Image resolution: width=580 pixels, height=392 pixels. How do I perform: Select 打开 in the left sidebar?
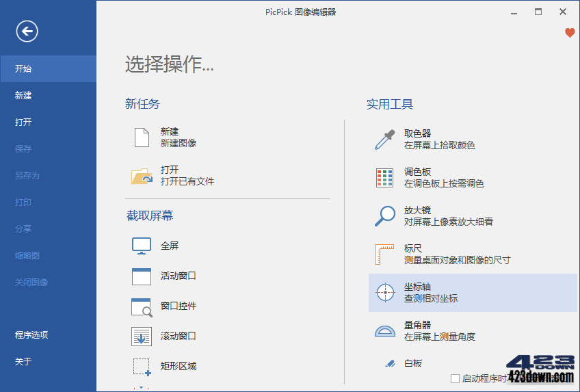23,122
